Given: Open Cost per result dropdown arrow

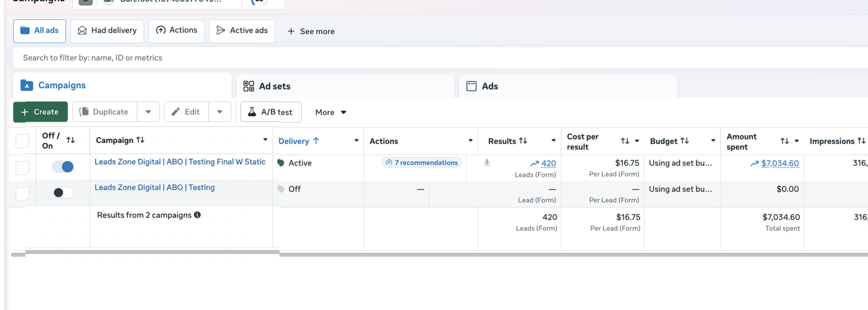Looking at the screenshot, I should pyautogui.click(x=637, y=141).
